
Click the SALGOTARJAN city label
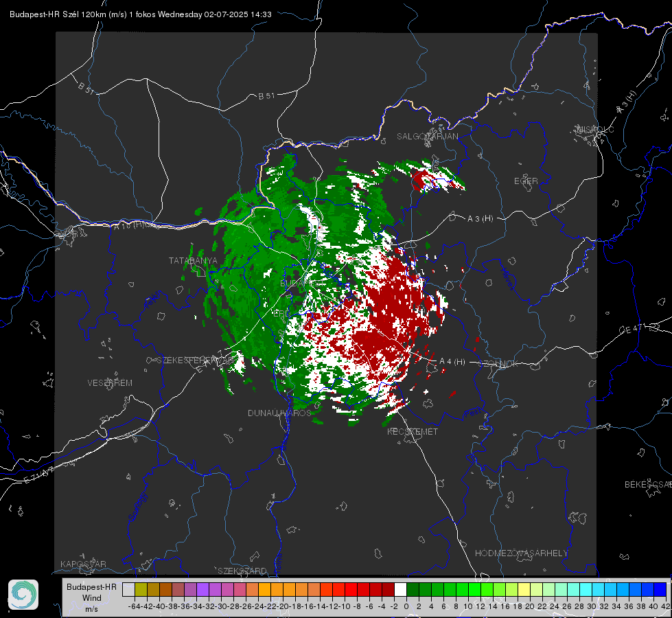pos(427,137)
